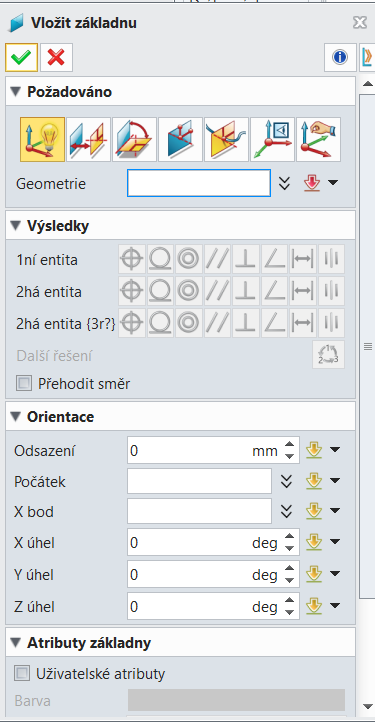375x722 pixels.
Task: Click midplane icon for 2há entita {3r?}
Action: coord(332,323)
